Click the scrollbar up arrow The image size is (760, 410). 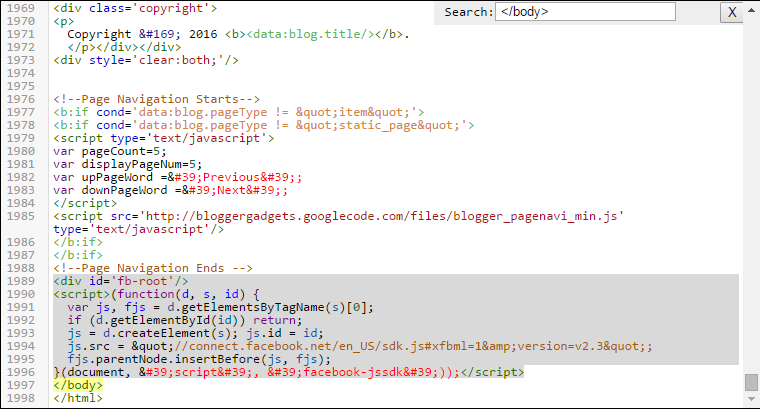(x=751, y=10)
